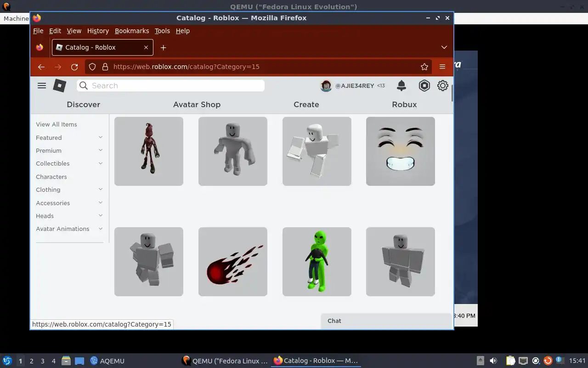Switch to workspace 3 in the taskbar
This screenshot has height=368, width=588.
click(x=42, y=361)
